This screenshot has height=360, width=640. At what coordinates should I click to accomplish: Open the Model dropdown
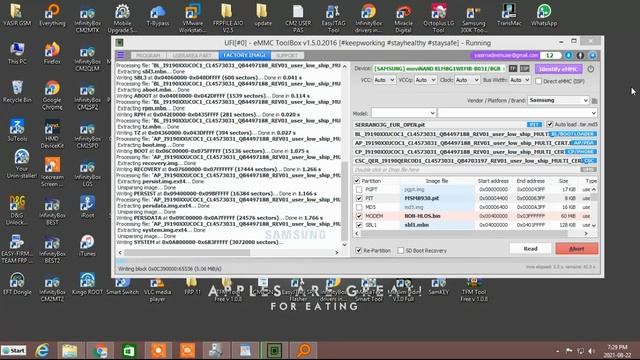(403, 113)
